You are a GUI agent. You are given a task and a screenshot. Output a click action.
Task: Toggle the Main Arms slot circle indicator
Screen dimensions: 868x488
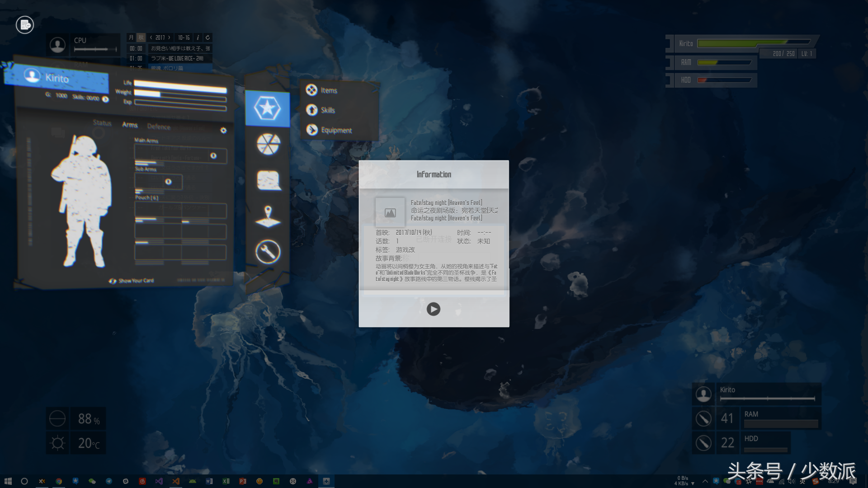pyautogui.click(x=213, y=156)
